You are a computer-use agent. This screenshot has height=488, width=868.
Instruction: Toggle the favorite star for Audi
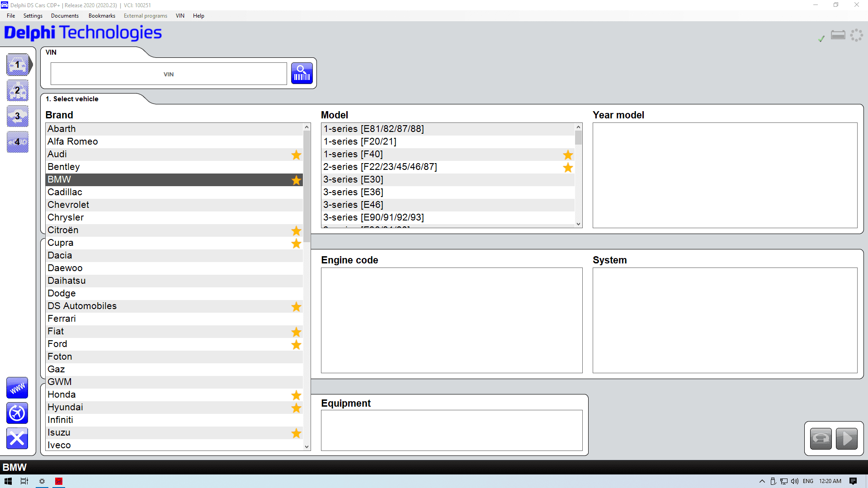[x=296, y=155]
